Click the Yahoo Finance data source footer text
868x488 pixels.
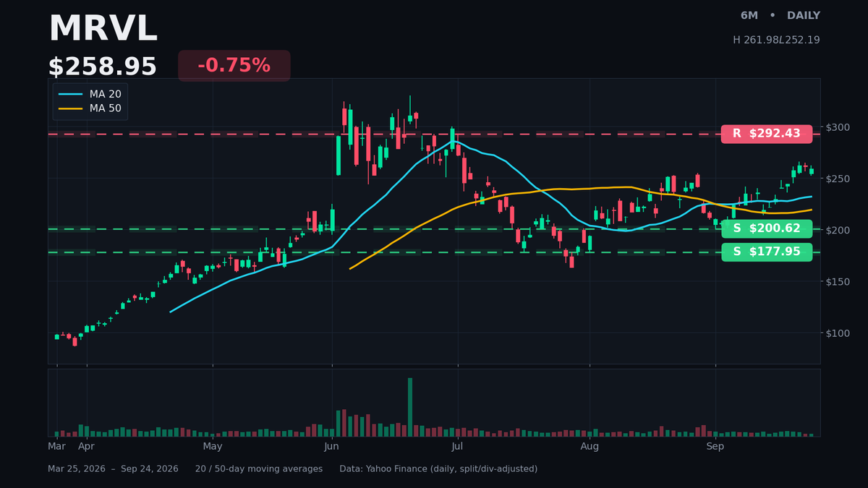pyautogui.click(x=438, y=469)
